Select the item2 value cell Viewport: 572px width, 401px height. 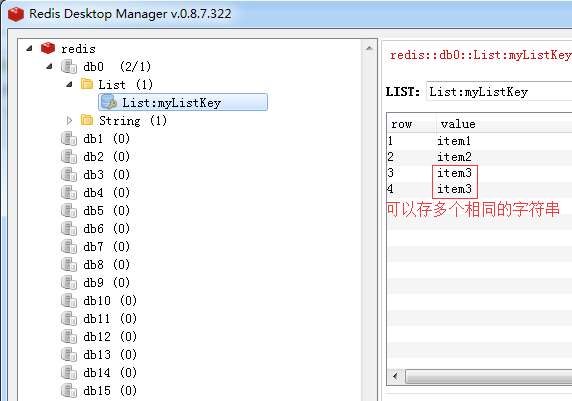[x=455, y=157]
